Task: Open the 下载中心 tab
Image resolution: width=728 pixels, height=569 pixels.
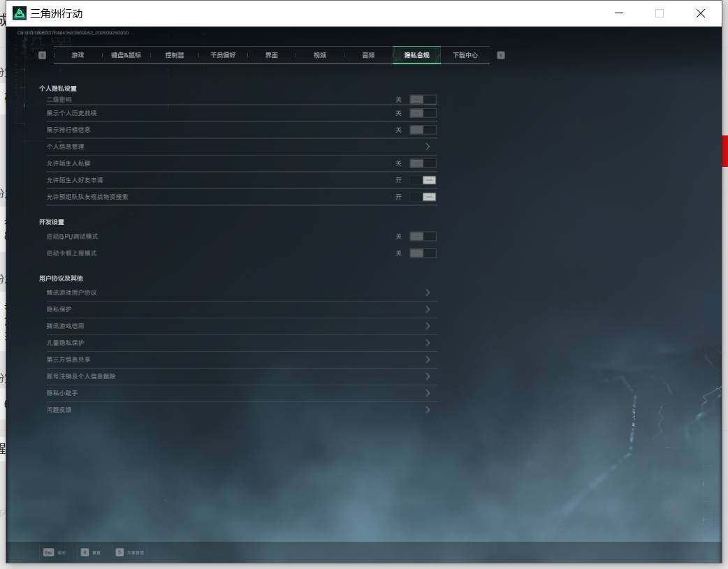Action: pyautogui.click(x=465, y=55)
